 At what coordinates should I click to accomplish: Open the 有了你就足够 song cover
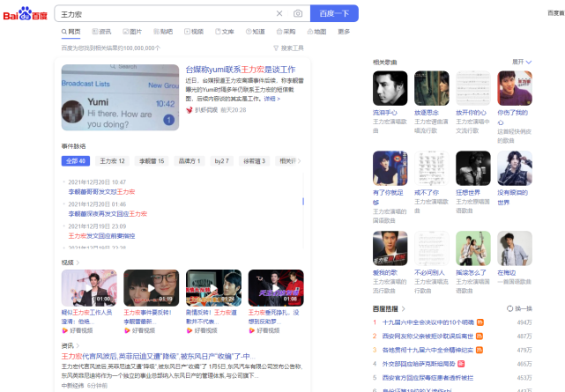(390, 168)
